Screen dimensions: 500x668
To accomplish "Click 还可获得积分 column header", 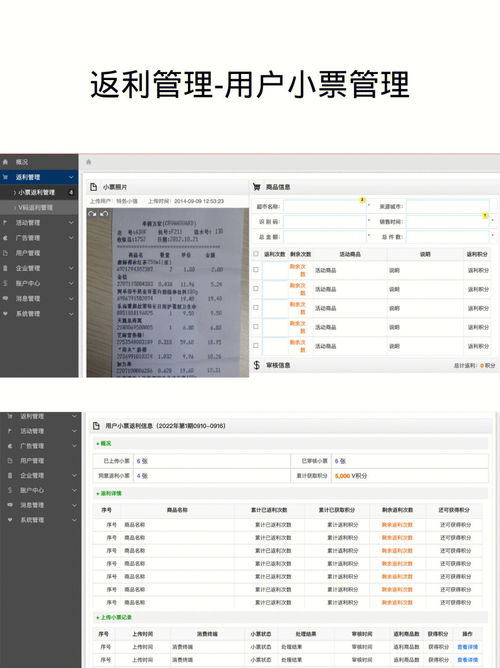I will coord(454,510).
